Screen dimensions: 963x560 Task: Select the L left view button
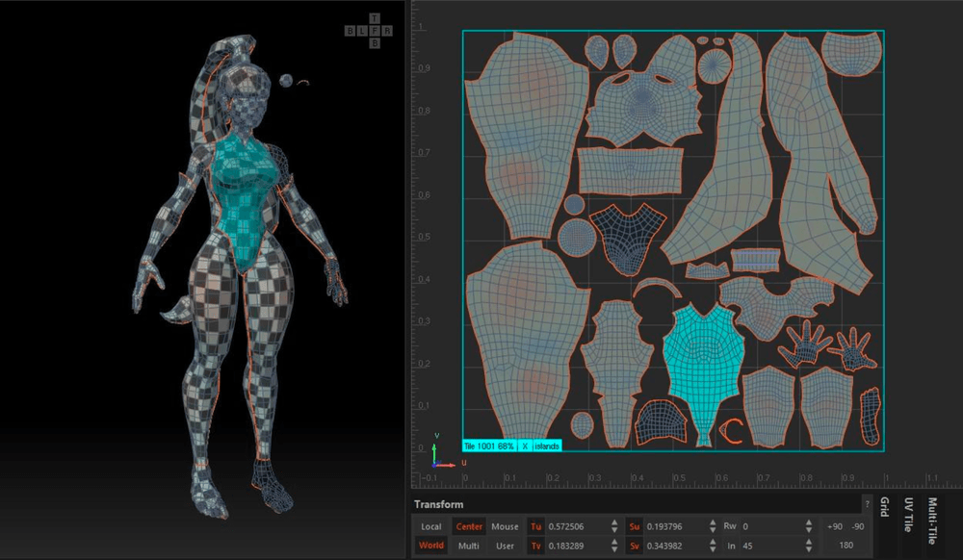click(362, 32)
